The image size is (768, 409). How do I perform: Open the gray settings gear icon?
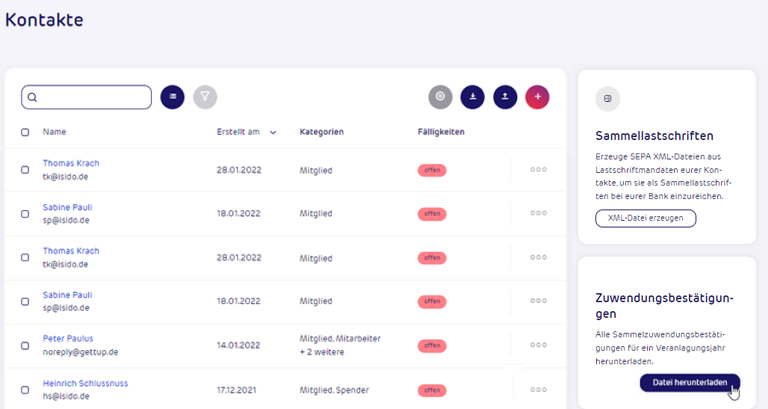coord(440,97)
